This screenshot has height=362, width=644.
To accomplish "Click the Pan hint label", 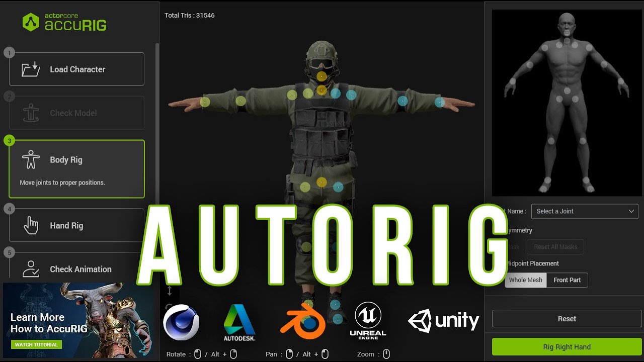I will [271, 354].
